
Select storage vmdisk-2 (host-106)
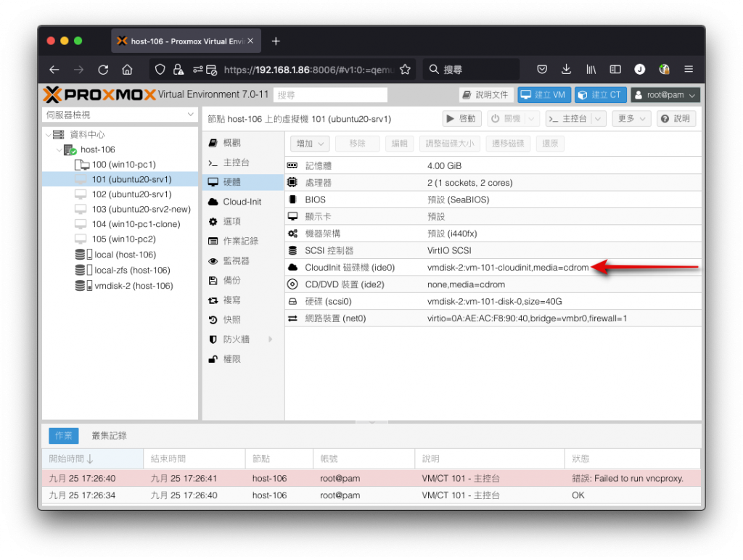click(134, 286)
